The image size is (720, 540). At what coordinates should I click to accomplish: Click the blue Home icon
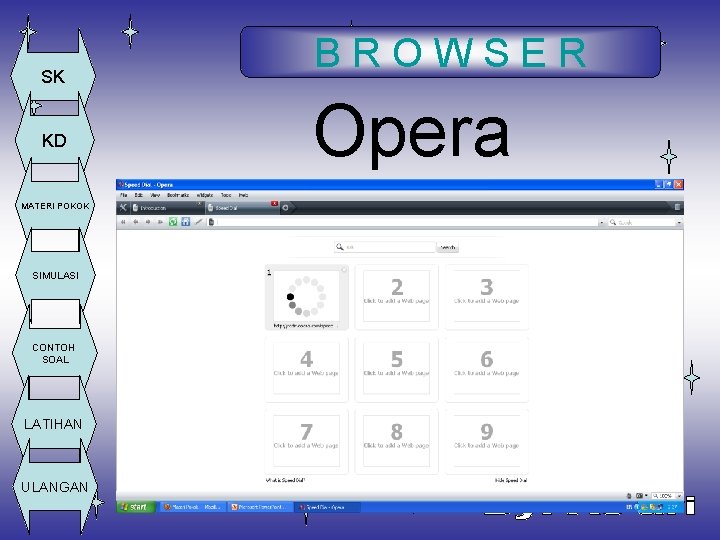point(186,222)
